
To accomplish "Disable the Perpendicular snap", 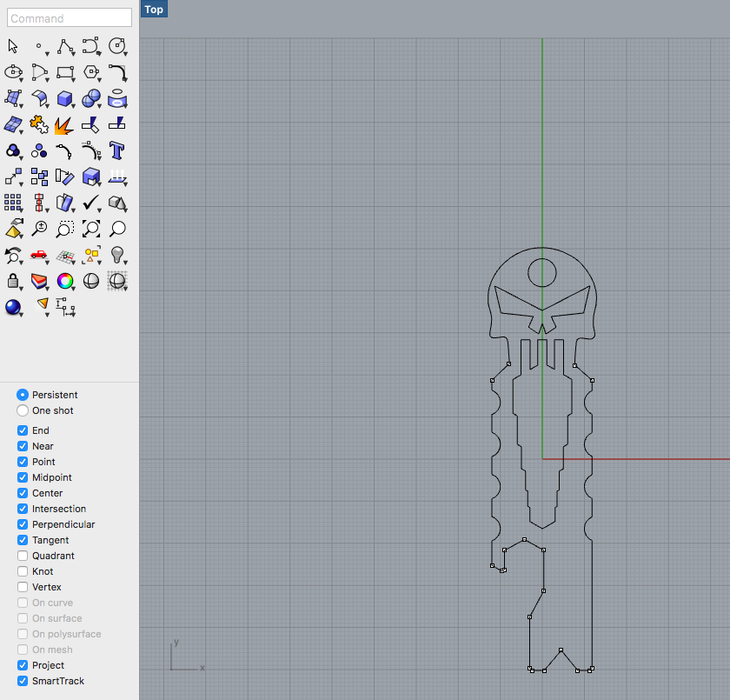I will coord(23,524).
